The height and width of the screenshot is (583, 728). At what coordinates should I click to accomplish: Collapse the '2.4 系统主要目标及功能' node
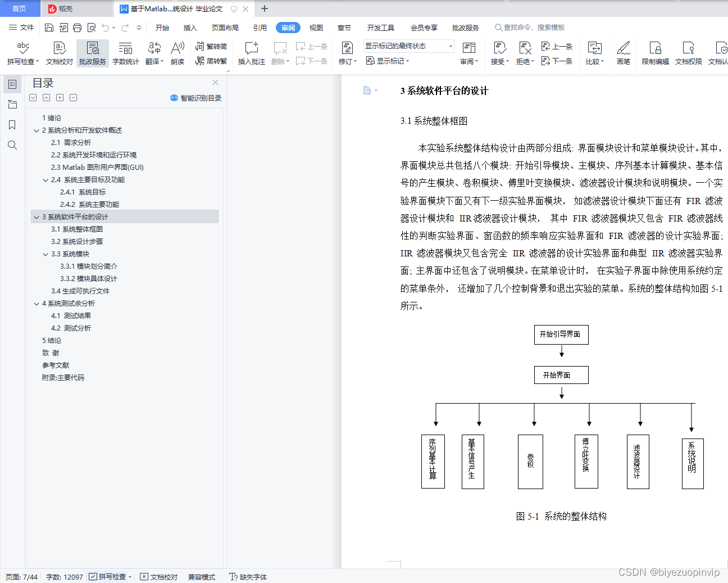pos(46,180)
